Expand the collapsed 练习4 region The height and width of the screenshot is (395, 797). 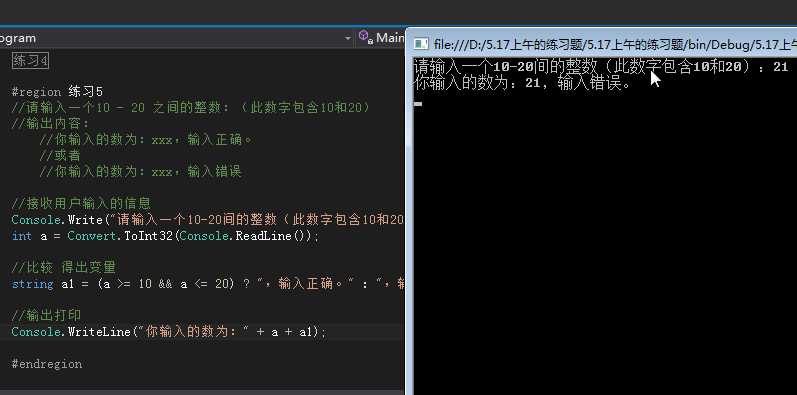click(x=30, y=61)
